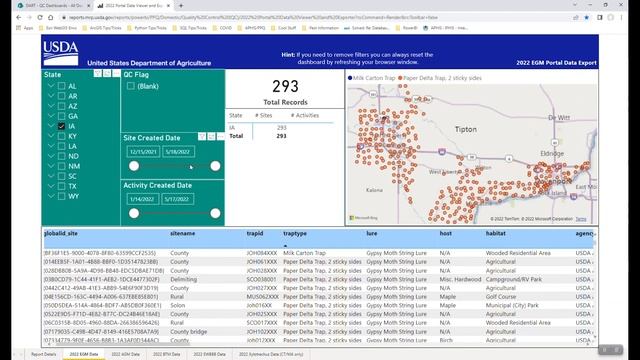This screenshot has width=640, height=360.
Task: Open the Chrome three-dot menu
Action: (622, 18)
